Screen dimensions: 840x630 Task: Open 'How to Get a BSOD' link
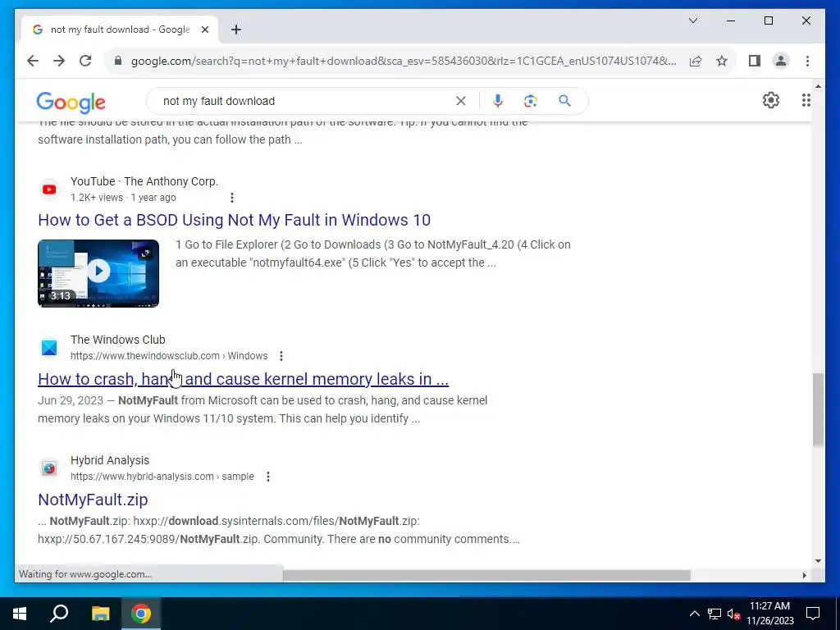tap(234, 220)
